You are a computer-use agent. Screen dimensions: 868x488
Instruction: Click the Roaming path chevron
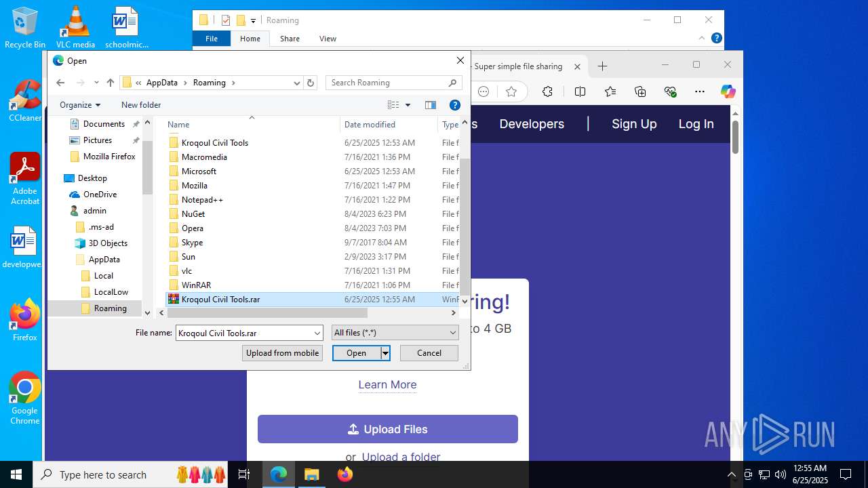[x=233, y=83]
